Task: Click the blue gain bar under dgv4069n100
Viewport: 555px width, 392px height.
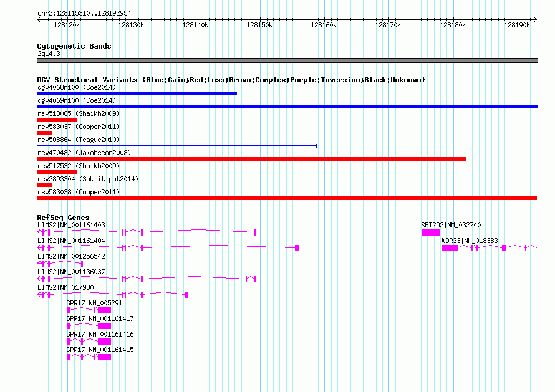Action: [287, 107]
